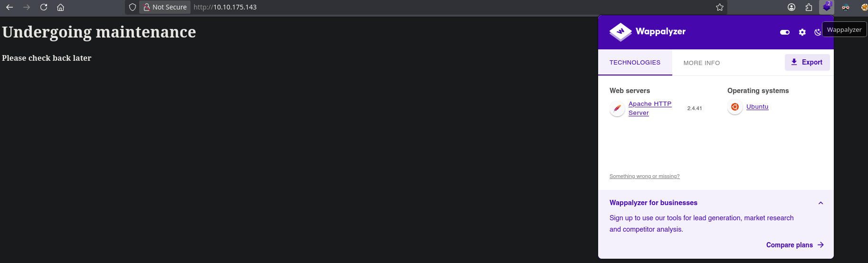868x263 pixels.
Task: Export the detected technologies
Action: click(807, 62)
